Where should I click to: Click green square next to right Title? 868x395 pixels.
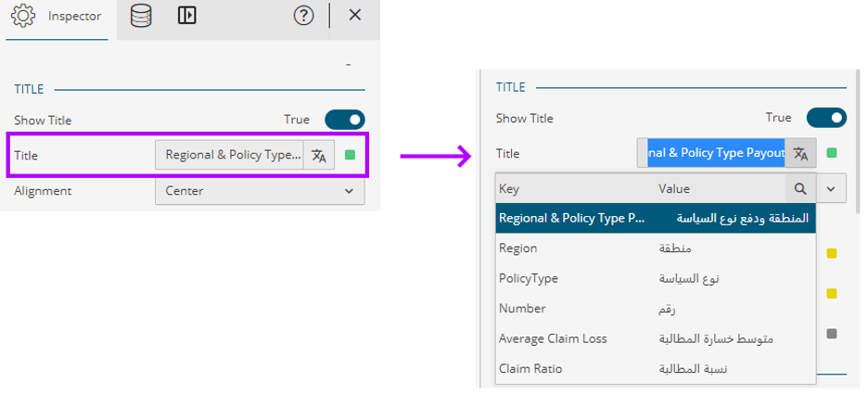(832, 153)
